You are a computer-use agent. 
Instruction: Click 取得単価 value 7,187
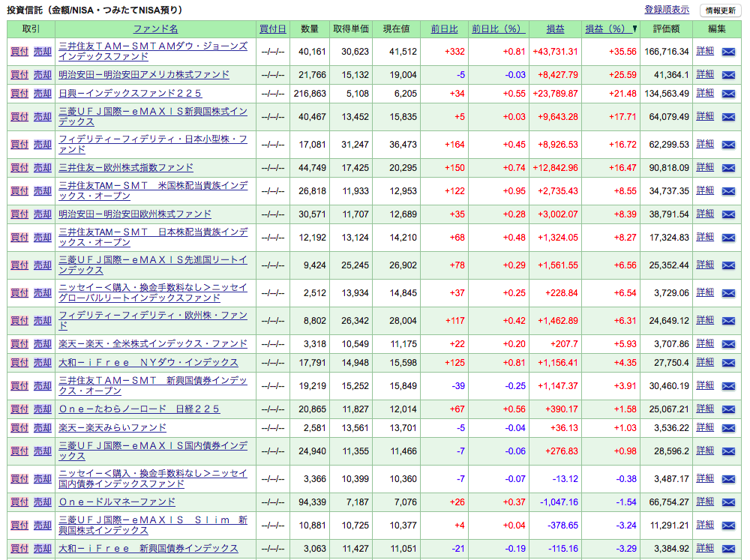point(358,502)
